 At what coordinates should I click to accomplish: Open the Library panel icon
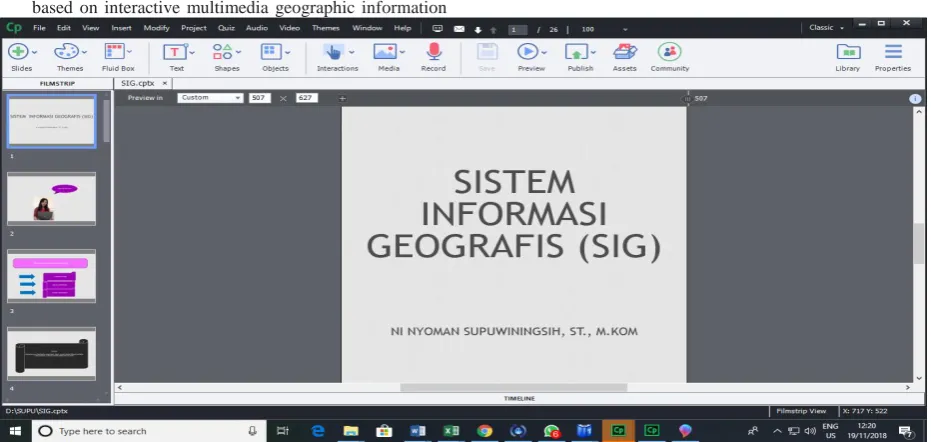coord(848,52)
